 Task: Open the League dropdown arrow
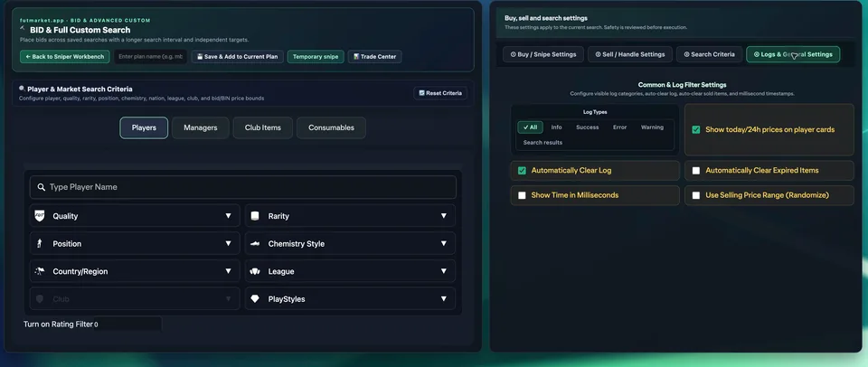pyautogui.click(x=443, y=271)
